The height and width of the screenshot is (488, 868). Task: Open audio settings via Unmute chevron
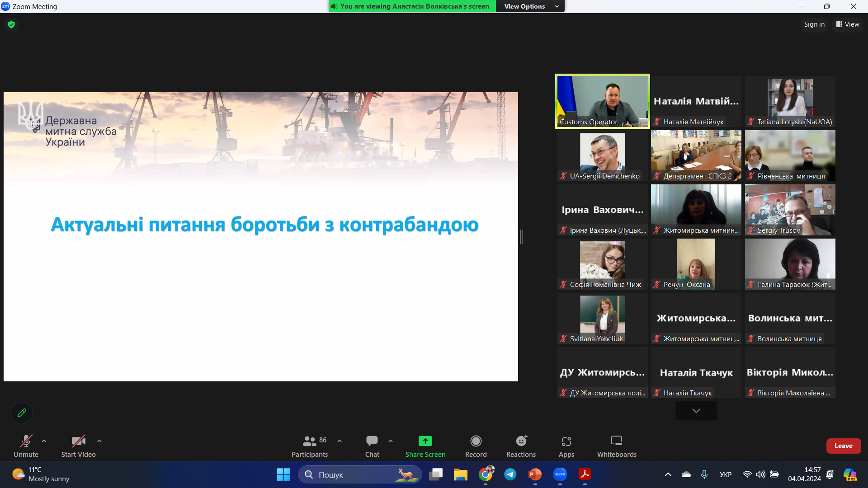(x=43, y=441)
